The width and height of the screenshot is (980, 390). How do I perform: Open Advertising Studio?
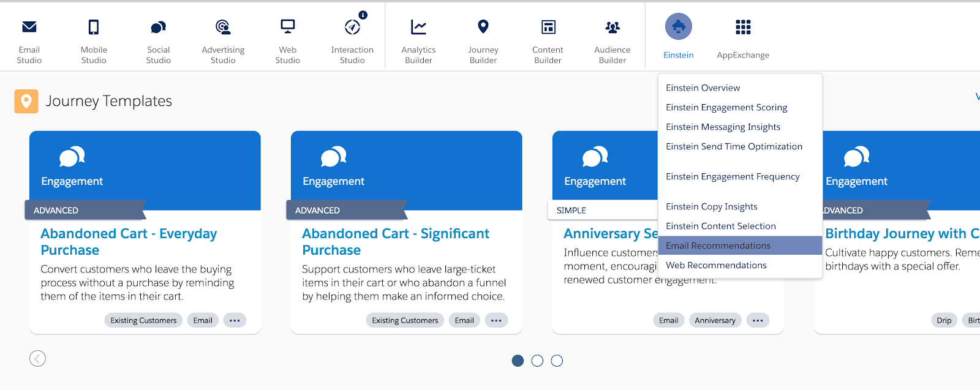click(x=223, y=40)
